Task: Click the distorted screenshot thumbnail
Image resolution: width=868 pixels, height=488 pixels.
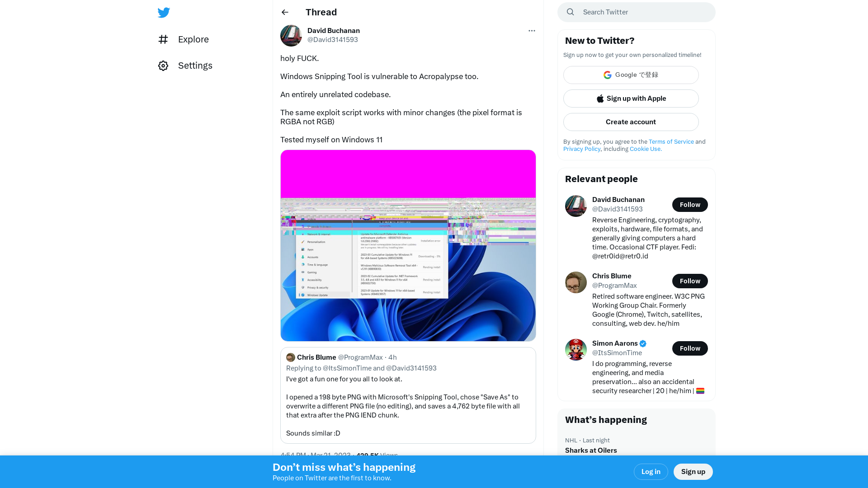Action: pos(408,245)
